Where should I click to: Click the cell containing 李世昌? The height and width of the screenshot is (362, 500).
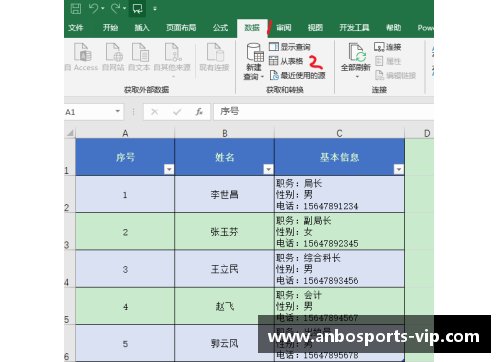coord(224,194)
